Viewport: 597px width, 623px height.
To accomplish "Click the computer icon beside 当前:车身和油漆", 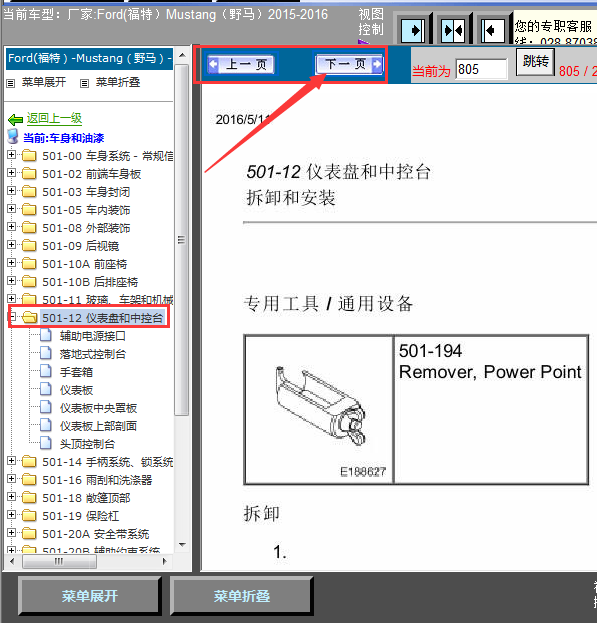I will point(13,136).
